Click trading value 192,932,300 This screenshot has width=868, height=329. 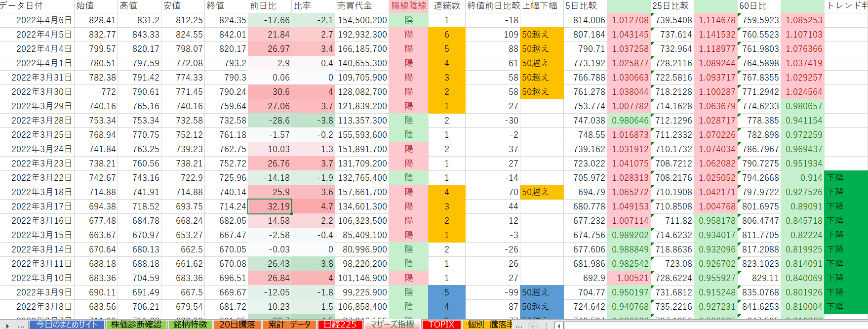coord(362,35)
